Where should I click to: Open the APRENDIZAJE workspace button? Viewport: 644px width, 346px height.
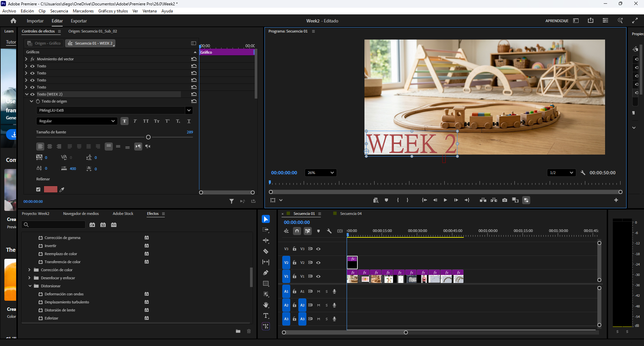(x=557, y=20)
